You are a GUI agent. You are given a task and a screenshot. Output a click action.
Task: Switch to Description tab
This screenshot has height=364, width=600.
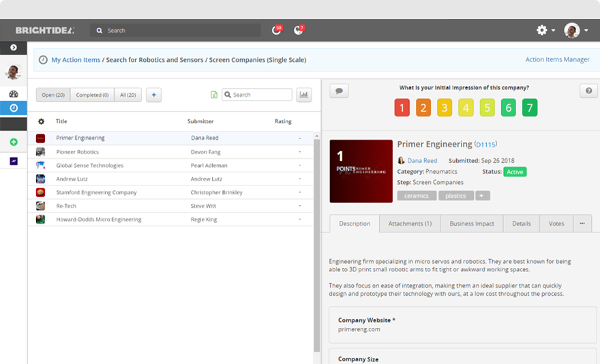click(355, 224)
